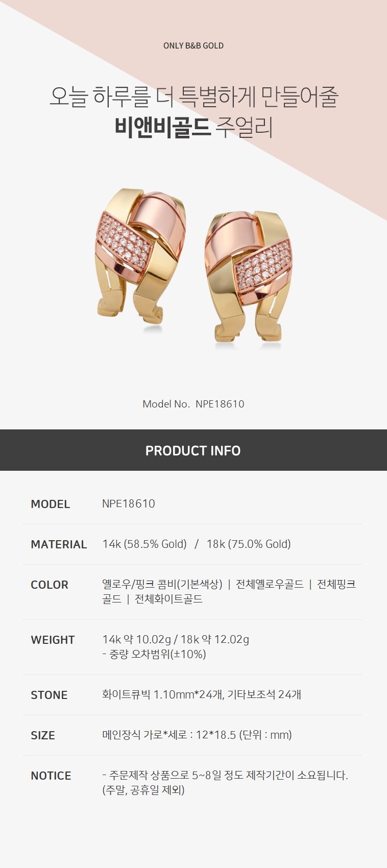The height and width of the screenshot is (868, 387).
Task: Click the MODEL row label
Action: 50,504
